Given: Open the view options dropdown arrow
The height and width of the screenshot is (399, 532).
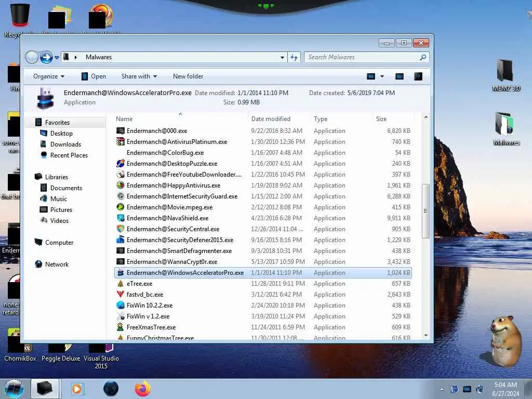Looking at the screenshot, I should pos(382,76).
